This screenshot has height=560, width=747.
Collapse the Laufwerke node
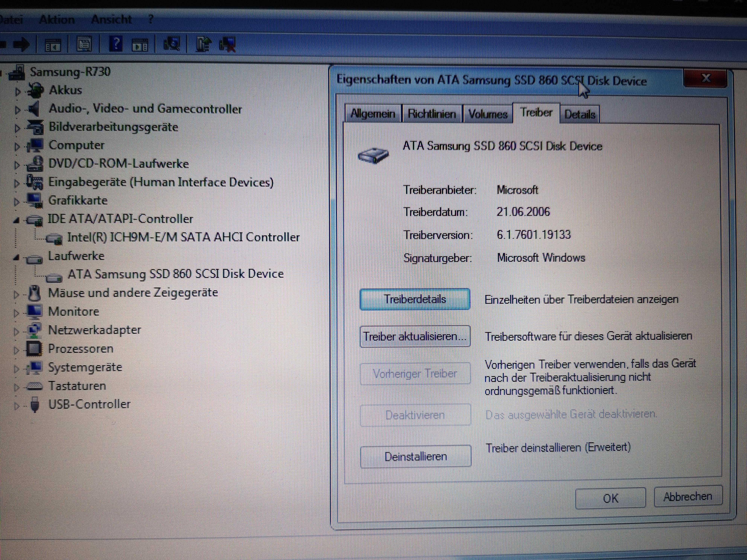pos(16,258)
